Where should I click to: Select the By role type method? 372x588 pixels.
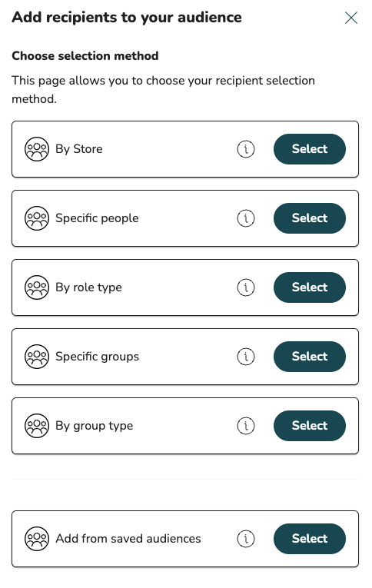pyautogui.click(x=310, y=287)
